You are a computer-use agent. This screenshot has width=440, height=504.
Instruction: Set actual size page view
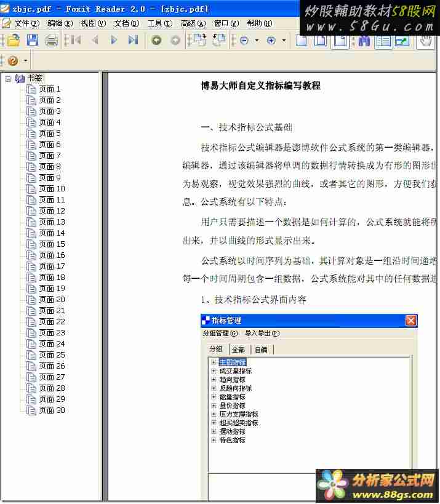click(302, 41)
